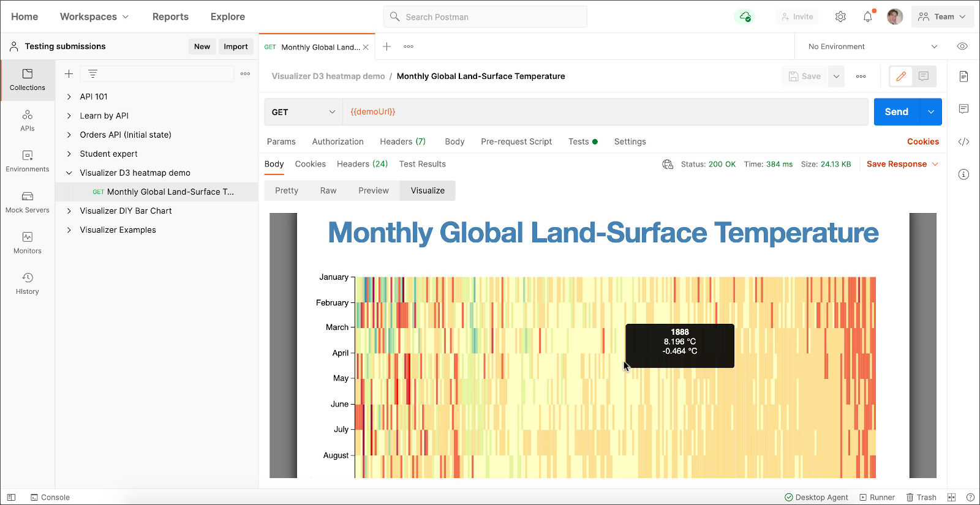Switch to the Tests tab
The width and height of the screenshot is (980, 505).
582,141
